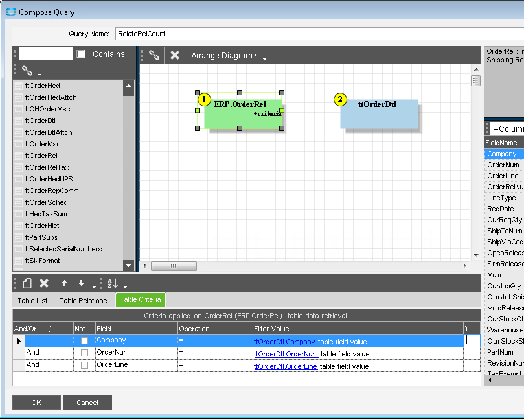Image resolution: width=524 pixels, height=420 pixels.
Task: Open the Arrange Diagram dropdown
Action: coord(224,56)
